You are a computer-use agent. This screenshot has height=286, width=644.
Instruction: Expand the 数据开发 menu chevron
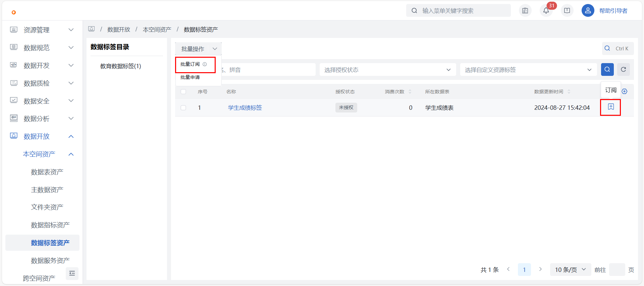71,65
